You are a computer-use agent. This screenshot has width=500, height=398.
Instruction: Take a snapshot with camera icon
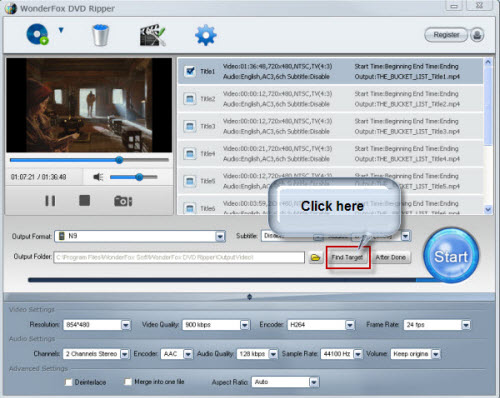tap(123, 201)
